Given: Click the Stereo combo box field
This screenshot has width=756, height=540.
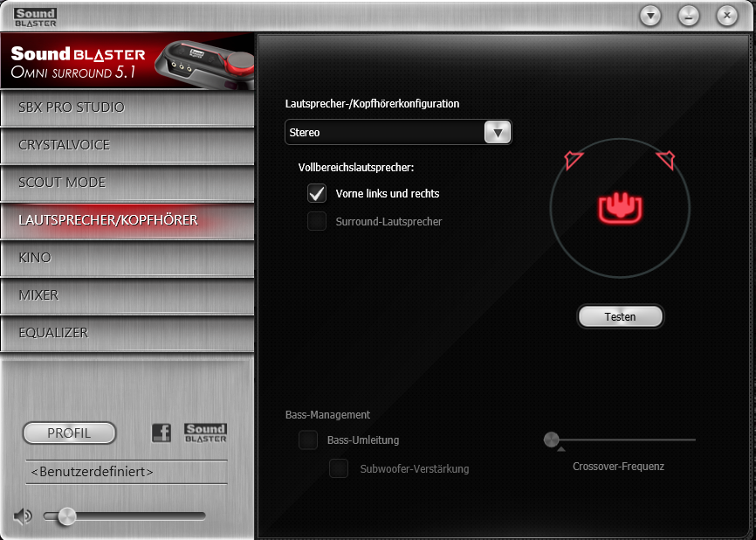Looking at the screenshot, I should coord(398,132).
